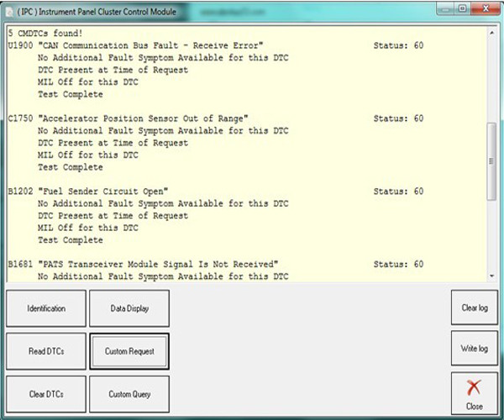Click the red X Close button icon
504x420 pixels.
click(475, 391)
